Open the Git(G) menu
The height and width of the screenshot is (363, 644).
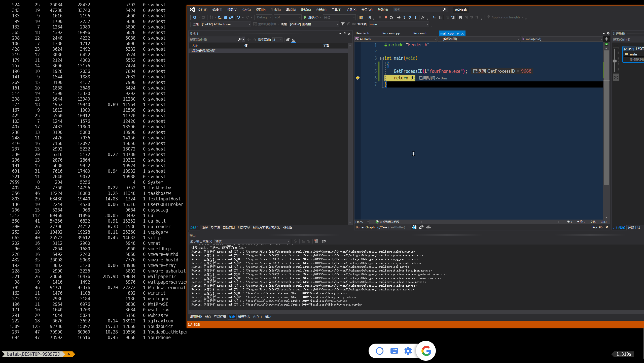[x=246, y=10]
